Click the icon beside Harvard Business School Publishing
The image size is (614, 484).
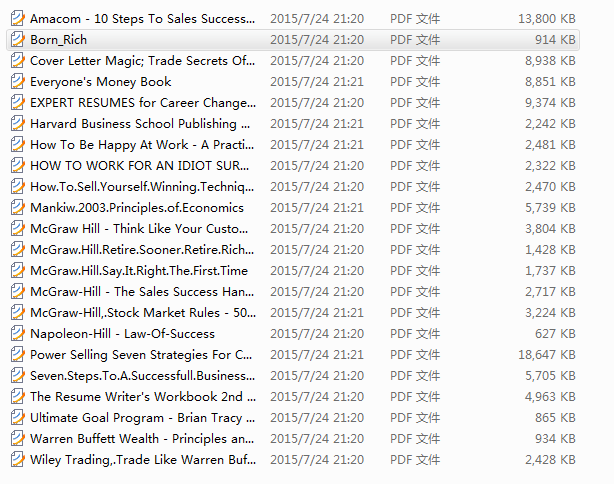pos(17,124)
